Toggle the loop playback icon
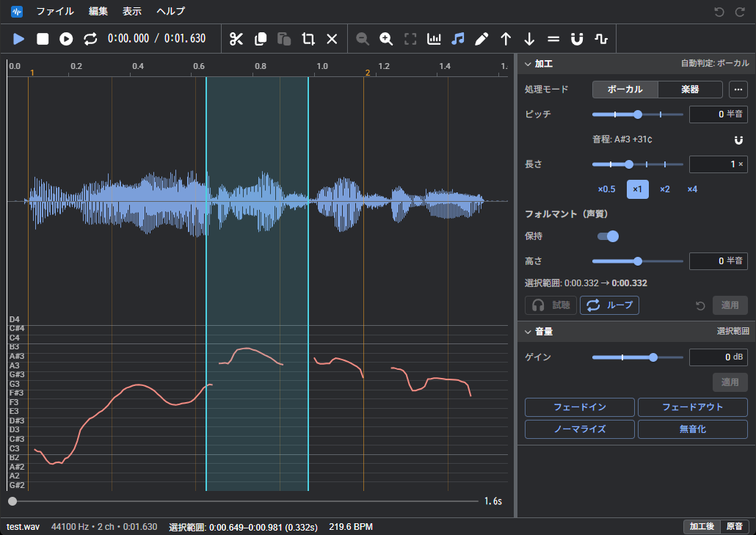 tap(90, 39)
